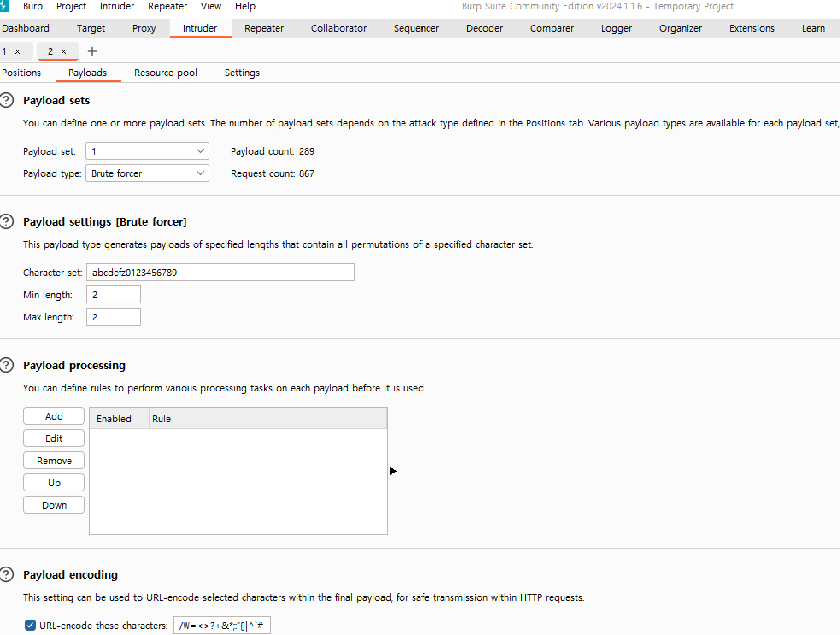This screenshot has width=840, height=635.
Task: Close Intruder attack tab 2
Action: tap(64, 52)
